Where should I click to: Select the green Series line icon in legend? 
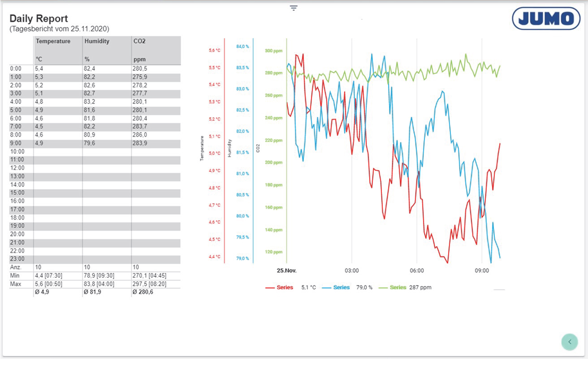point(383,287)
